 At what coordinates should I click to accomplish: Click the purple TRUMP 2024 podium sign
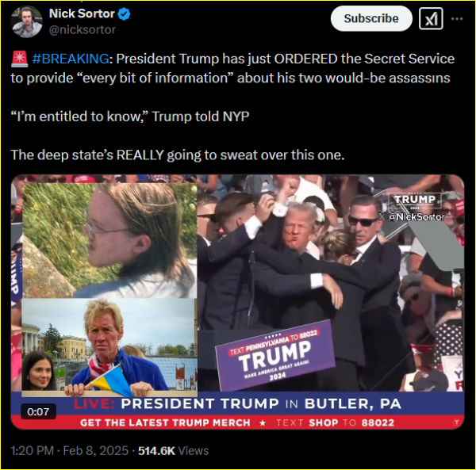275,355
